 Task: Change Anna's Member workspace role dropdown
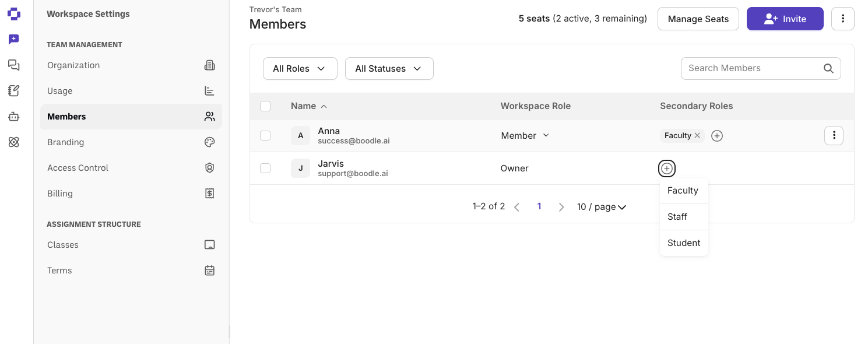[x=525, y=136]
